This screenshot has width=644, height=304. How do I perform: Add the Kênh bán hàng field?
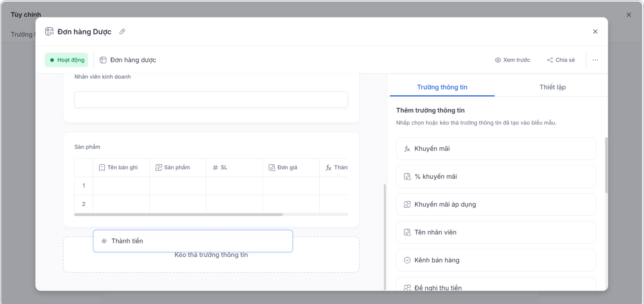tap(496, 260)
